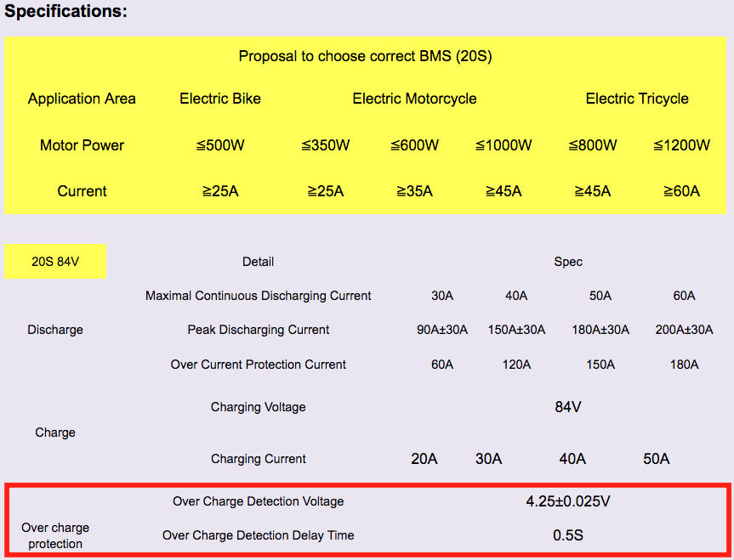Click the ≦500W motor power value
The width and height of the screenshot is (734, 560).
pyautogui.click(x=220, y=145)
